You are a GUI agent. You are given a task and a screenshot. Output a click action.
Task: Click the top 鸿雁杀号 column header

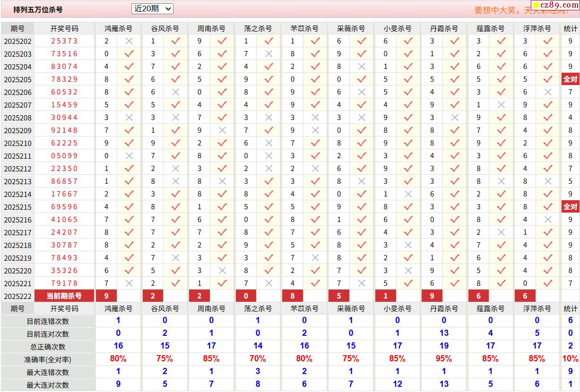tap(118, 28)
